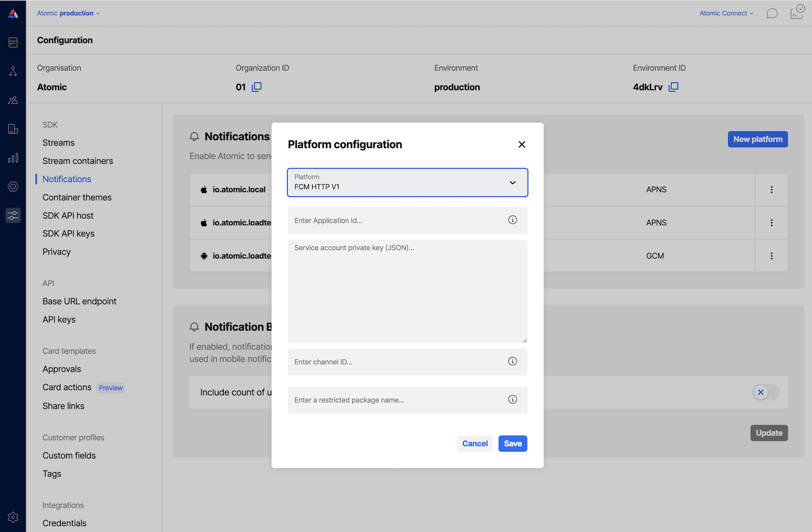The image size is (812, 532).
Task: Open Stream containers settings
Action: [78, 161]
